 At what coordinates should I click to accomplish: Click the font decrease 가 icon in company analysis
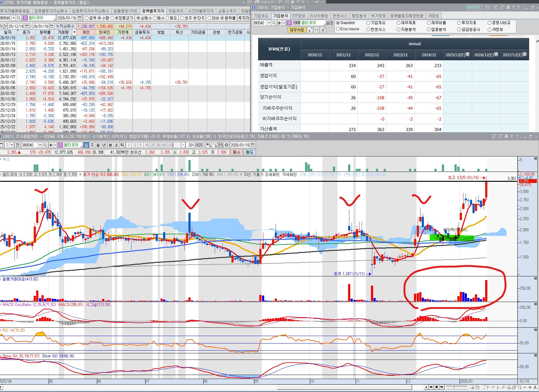click(x=310, y=30)
